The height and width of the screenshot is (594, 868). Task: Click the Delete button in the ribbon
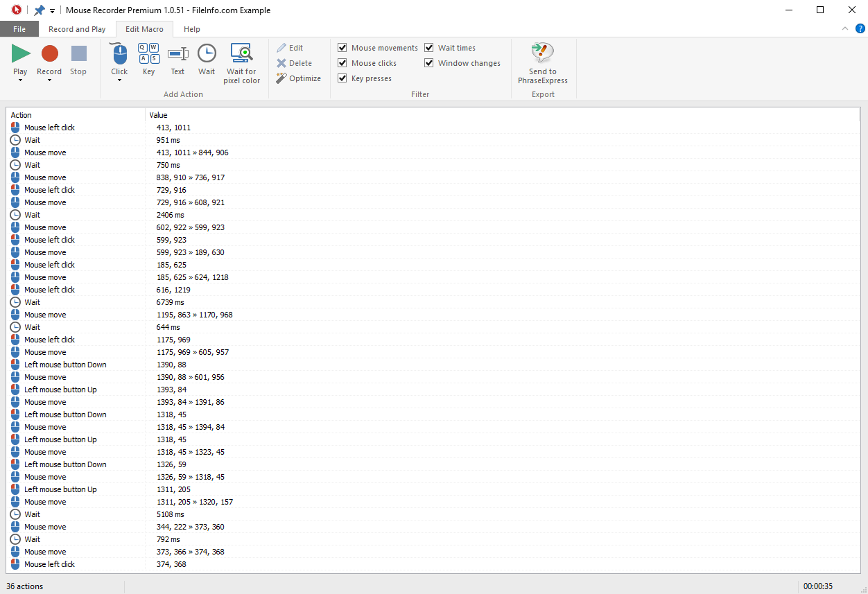(295, 63)
